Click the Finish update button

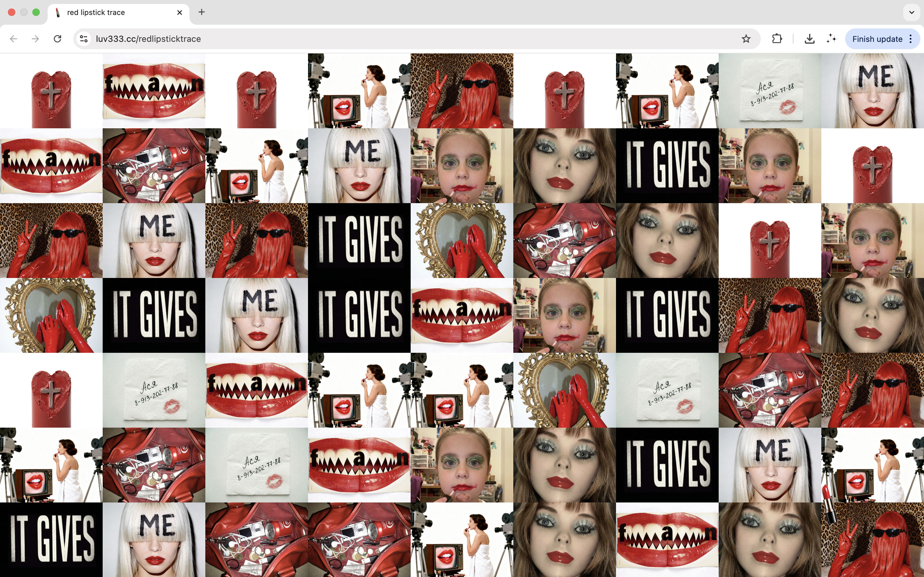click(x=877, y=39)
